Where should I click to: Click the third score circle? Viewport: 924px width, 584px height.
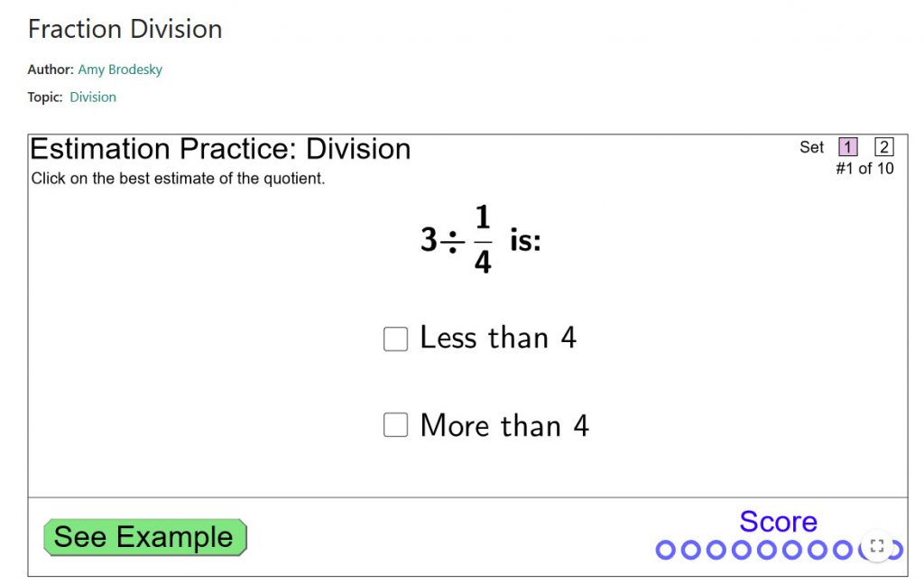coord(716,550)
